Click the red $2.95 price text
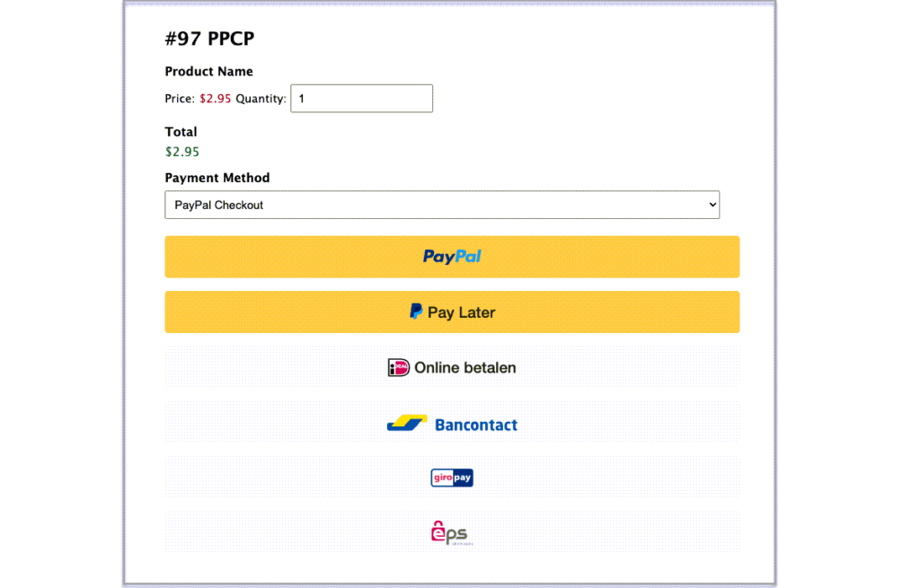Screen dimensions: 920x588 [x=216, y=98]
